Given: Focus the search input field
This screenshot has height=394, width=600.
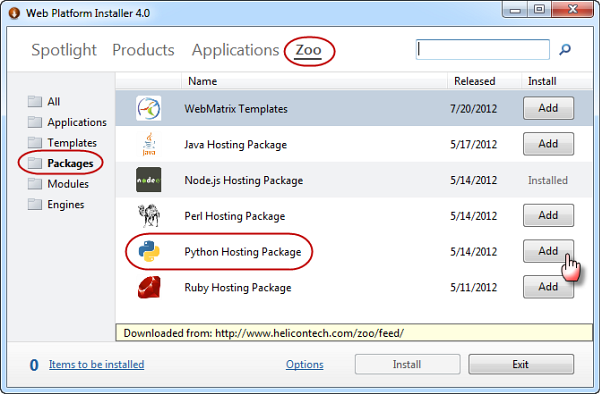Looking at the screenshot, I should [x=483, y=49].
